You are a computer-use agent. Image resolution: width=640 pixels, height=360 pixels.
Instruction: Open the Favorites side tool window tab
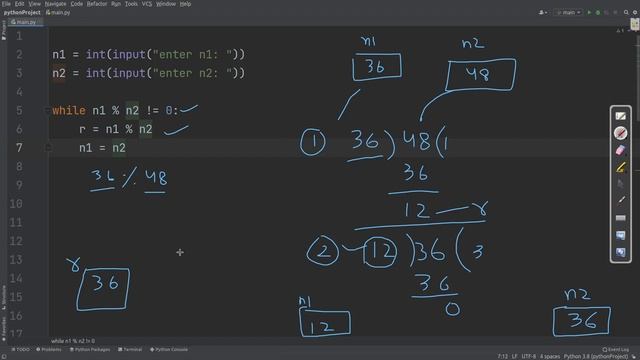(x=4, y=329)
